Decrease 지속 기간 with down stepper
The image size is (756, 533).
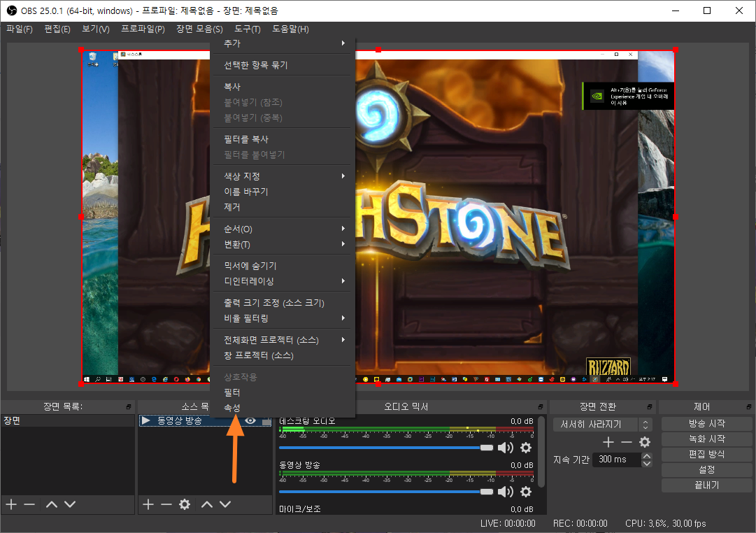coord(647,464)
